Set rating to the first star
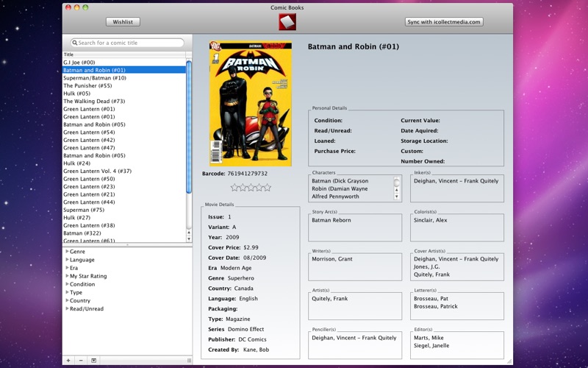588x368 pixels. (x=234, y=188)
